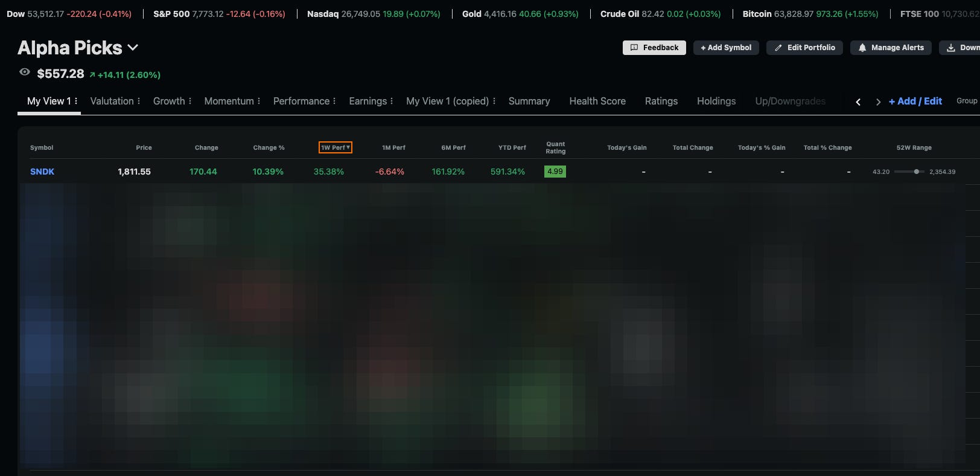Sort table by Quant Rating column
This screenshot has height=476, width=980.
[556, 147]
